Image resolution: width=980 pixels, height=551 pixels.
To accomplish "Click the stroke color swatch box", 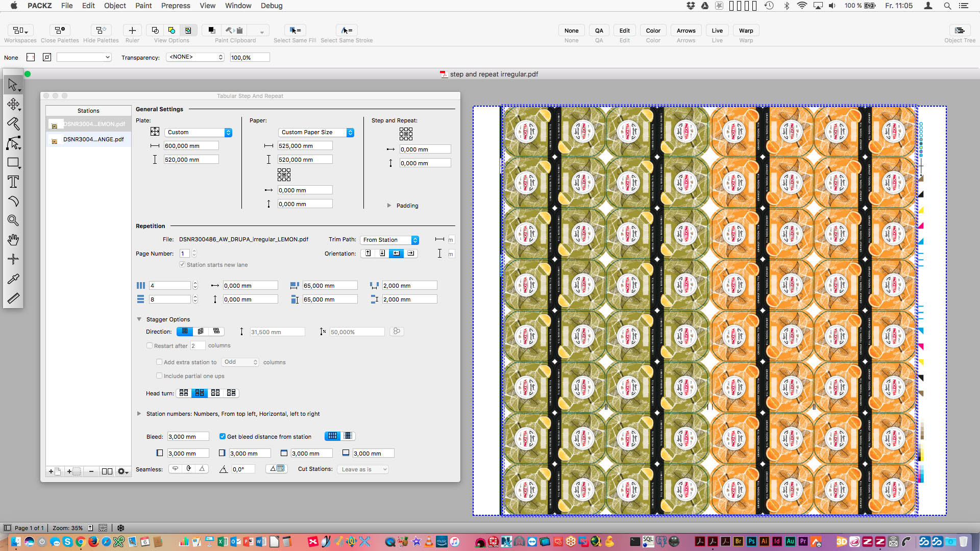I will pos(47,57).
